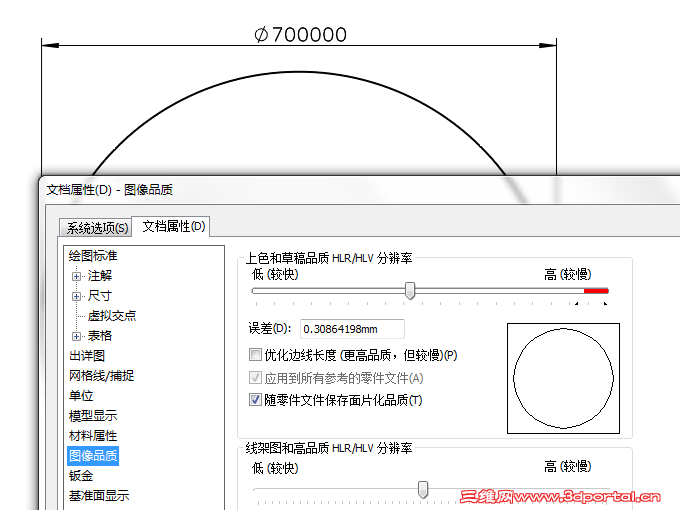Click the shaded quality resolution slider handle
Image resolution: width=680 pixels, height=510 pixels.
[410, 291]
